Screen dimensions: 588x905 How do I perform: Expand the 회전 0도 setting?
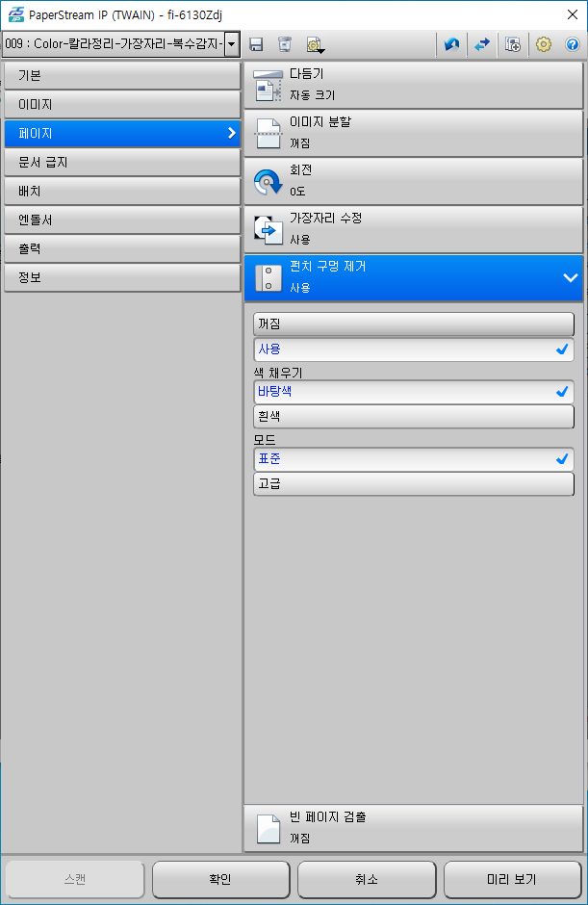(413, 182)
